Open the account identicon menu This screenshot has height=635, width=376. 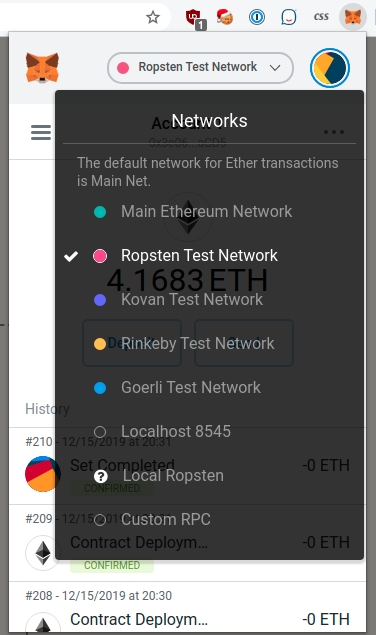tap(329, 68)
